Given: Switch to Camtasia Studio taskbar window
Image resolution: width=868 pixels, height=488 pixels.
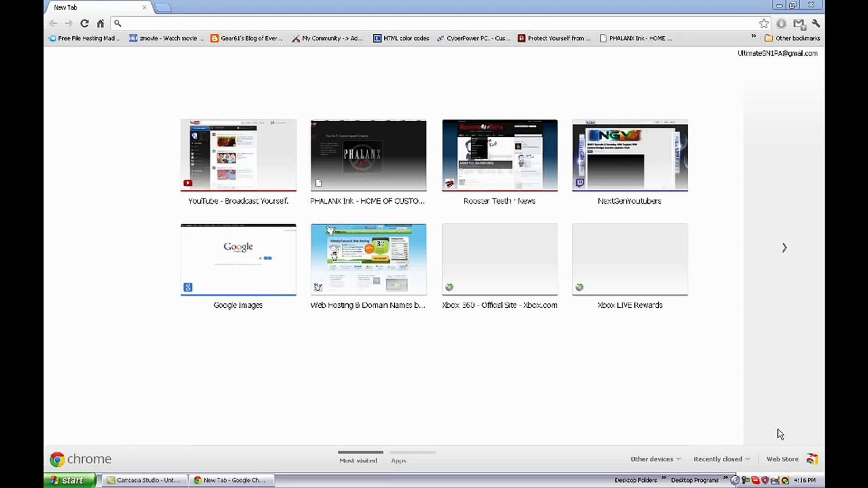Looking at the screenshot, I should click(144, 480).
